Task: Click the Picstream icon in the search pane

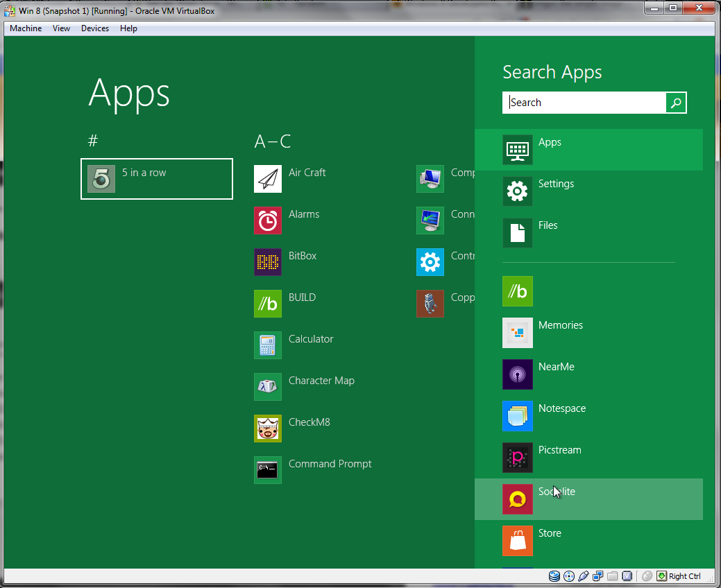Action: [517, 458]
